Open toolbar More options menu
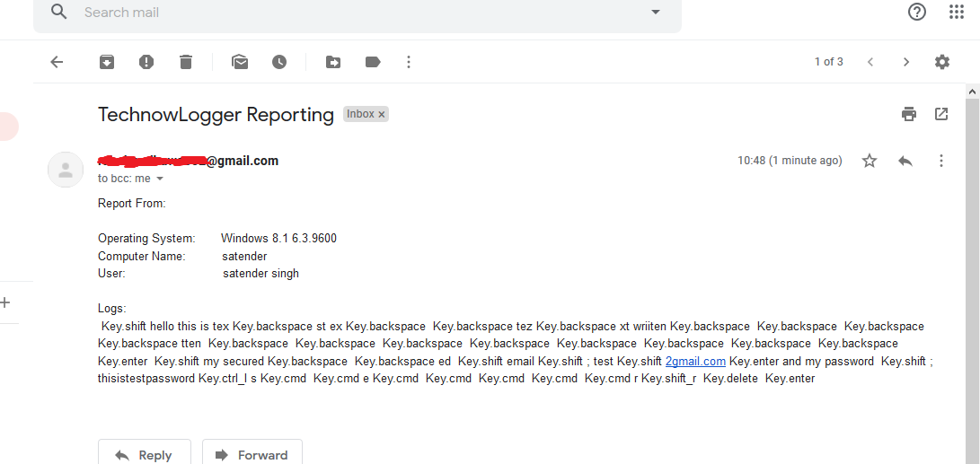Viewport: 980px width, 464px height. coord(409,62)
